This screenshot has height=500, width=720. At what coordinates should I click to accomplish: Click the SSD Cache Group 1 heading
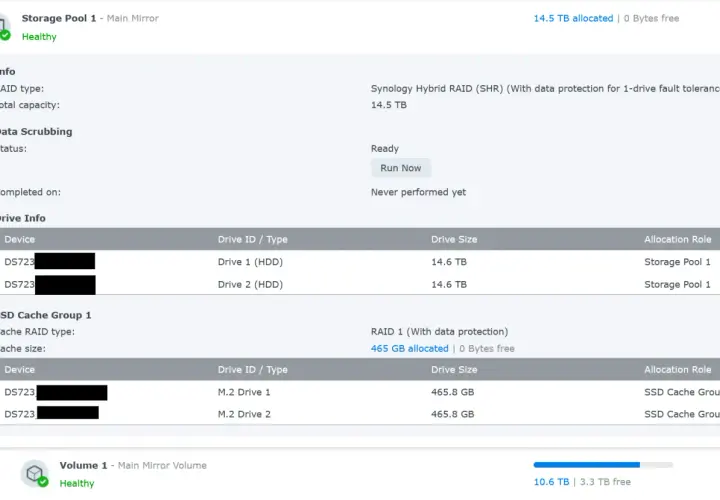[45, 315]
